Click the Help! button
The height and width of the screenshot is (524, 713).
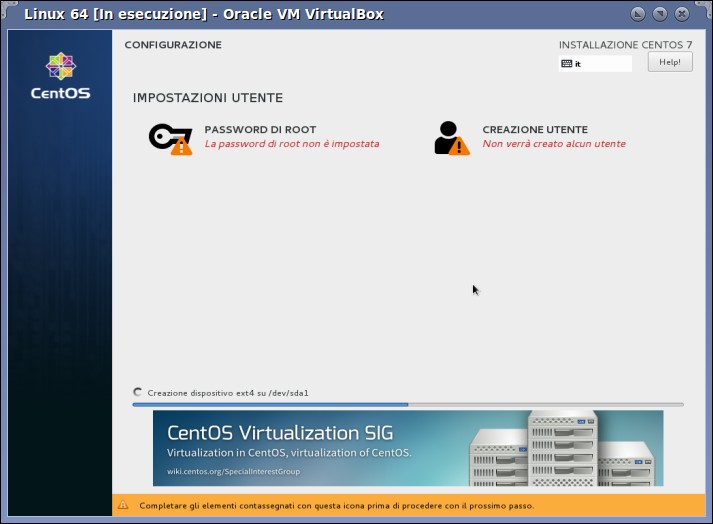point(670,62)
